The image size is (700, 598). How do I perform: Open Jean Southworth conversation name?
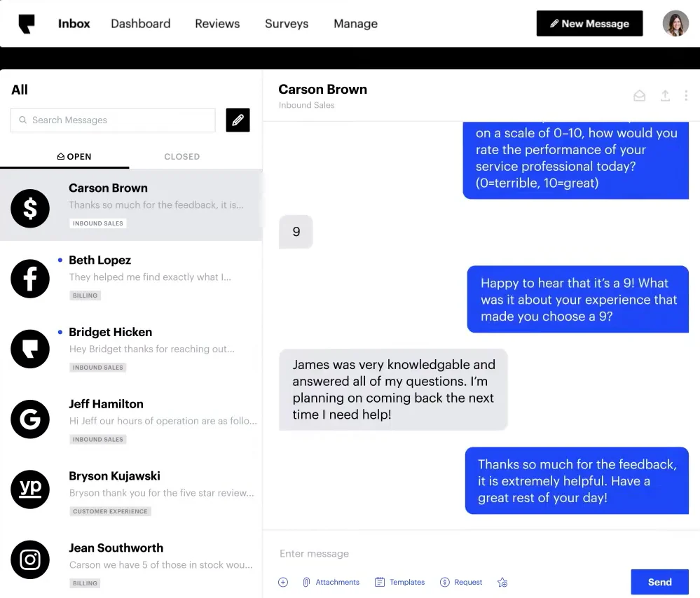[x=116, y=548]
